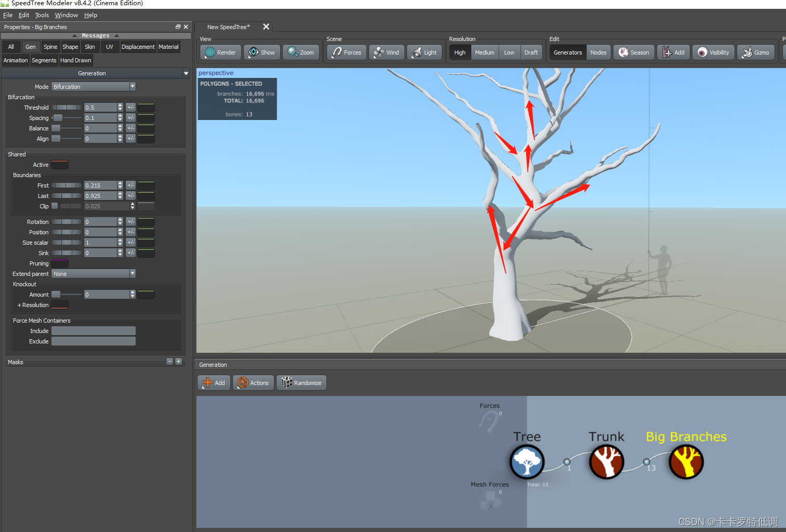Viewport: 786px width, 532px height.
Task: Step the Threshold value spinner
Action: coord(120,108)
